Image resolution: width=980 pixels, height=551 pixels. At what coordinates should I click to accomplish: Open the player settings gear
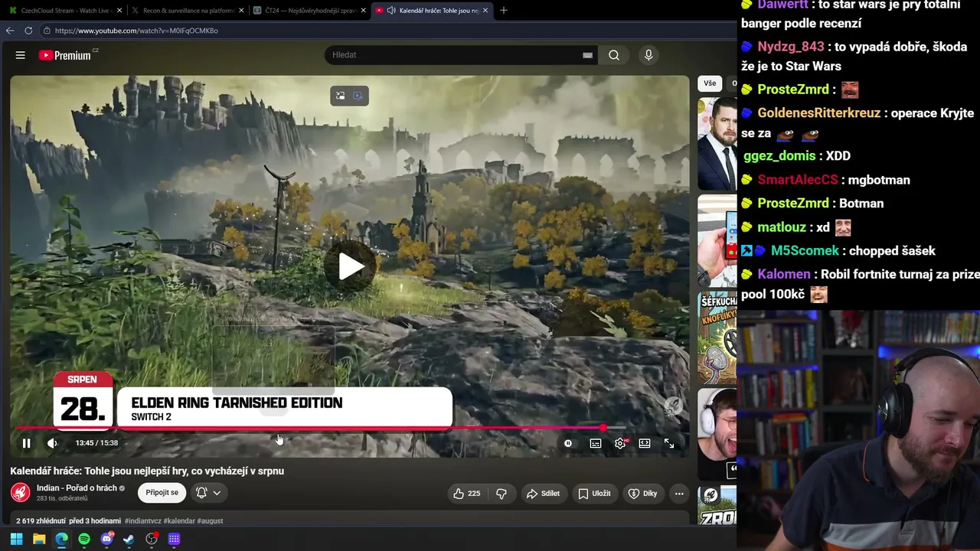coord(620,443)
